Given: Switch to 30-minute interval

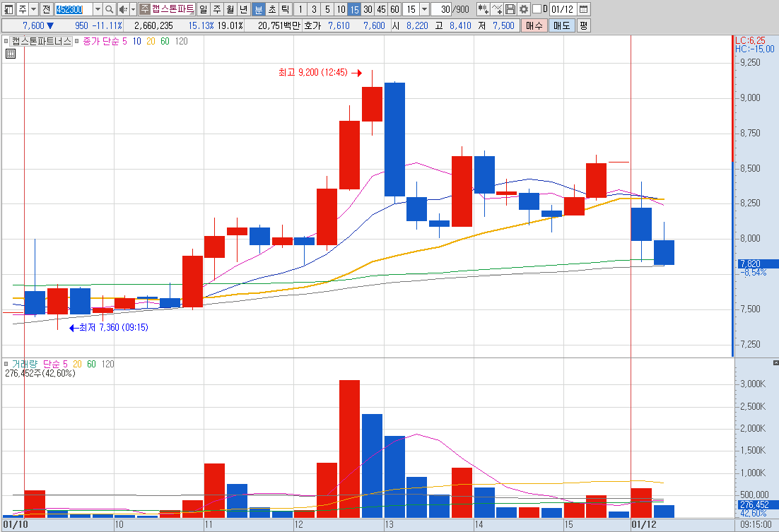Looking at the screenshot, I should click(x=367, y=9).
